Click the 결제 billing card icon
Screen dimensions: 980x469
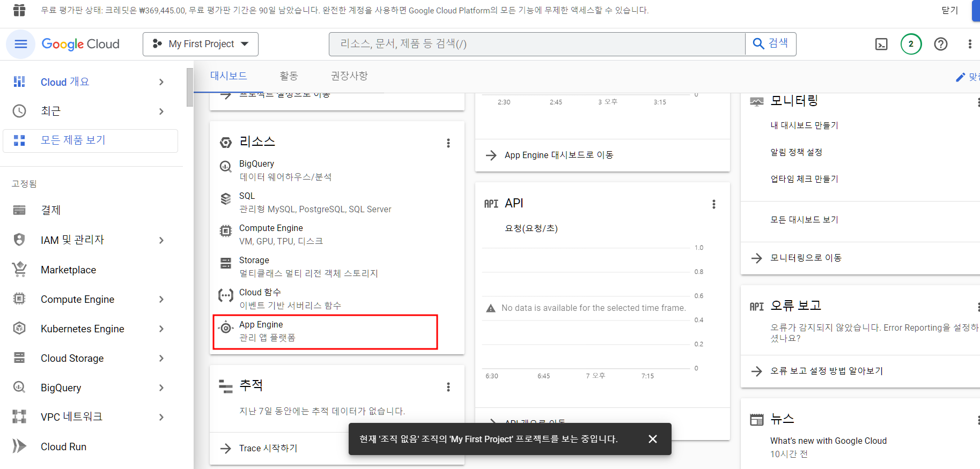coord(19,210)
